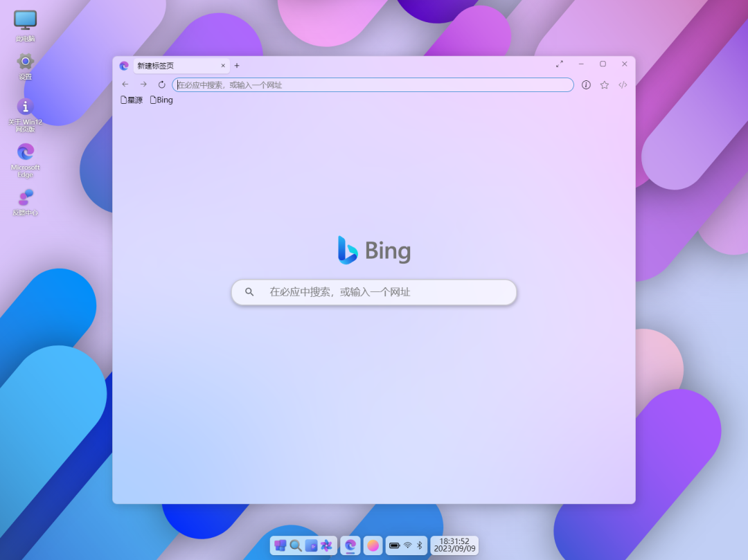The height and width of the screenshot is (560, 748).
Task: Open a new tab with the plus button
Action: pos(237,66)
